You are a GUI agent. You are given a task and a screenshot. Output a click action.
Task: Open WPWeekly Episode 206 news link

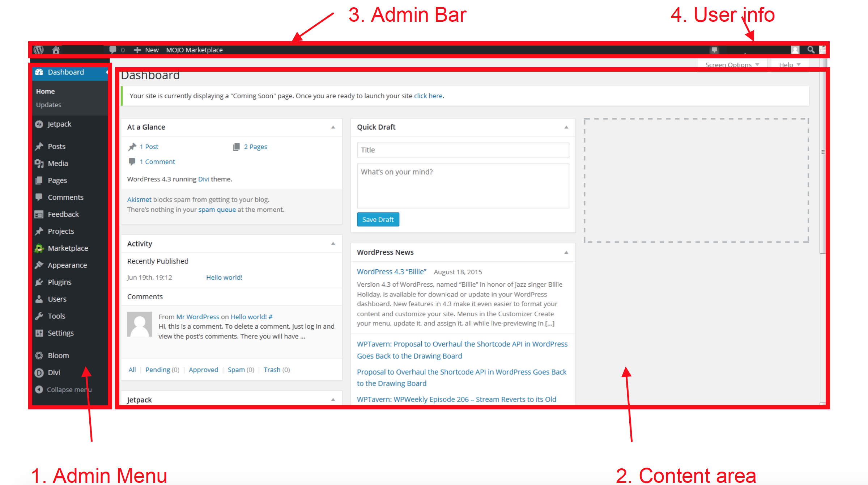(456, 400)
